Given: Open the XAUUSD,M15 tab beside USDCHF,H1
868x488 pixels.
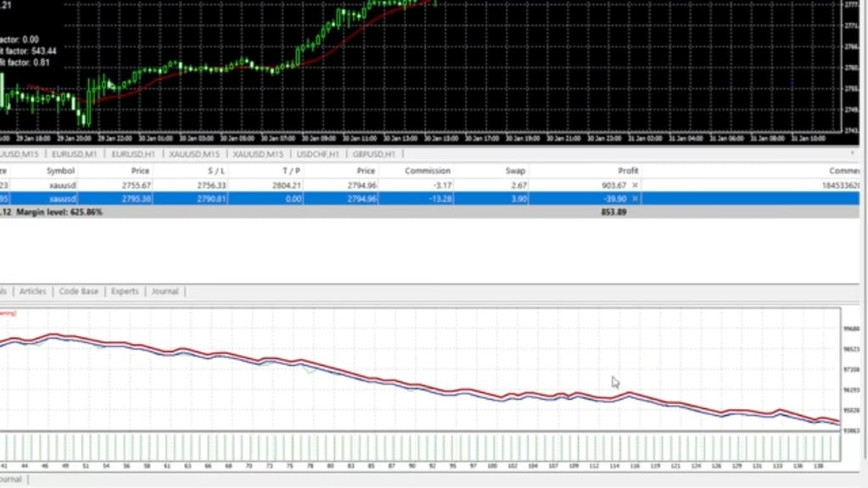Looking at the screenshot, I should click(258, 154).
